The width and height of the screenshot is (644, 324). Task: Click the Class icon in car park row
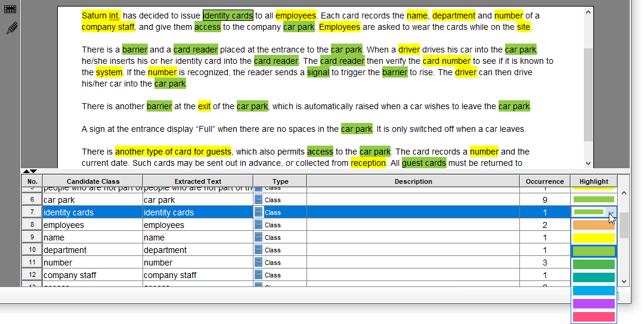[x=258, y=200]
